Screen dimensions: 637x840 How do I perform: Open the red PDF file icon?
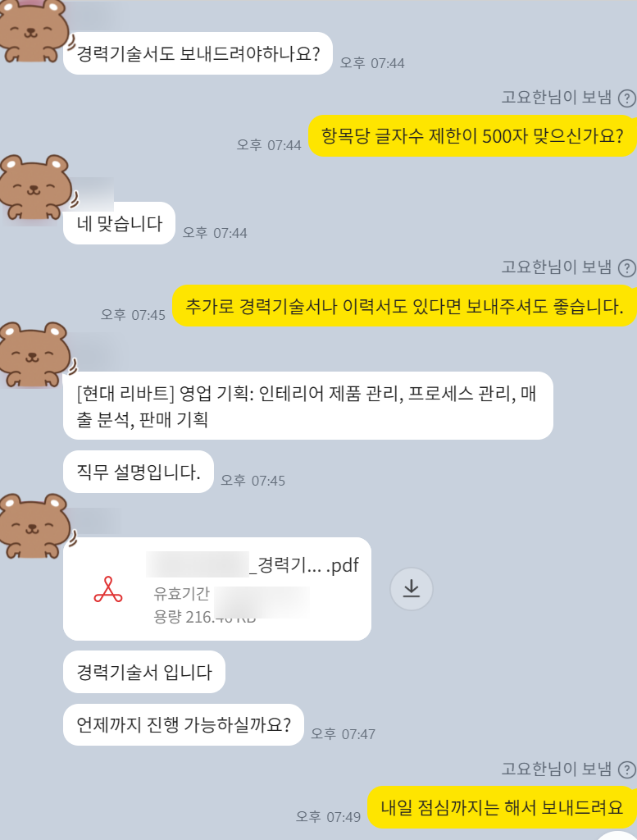coord(108,589)
